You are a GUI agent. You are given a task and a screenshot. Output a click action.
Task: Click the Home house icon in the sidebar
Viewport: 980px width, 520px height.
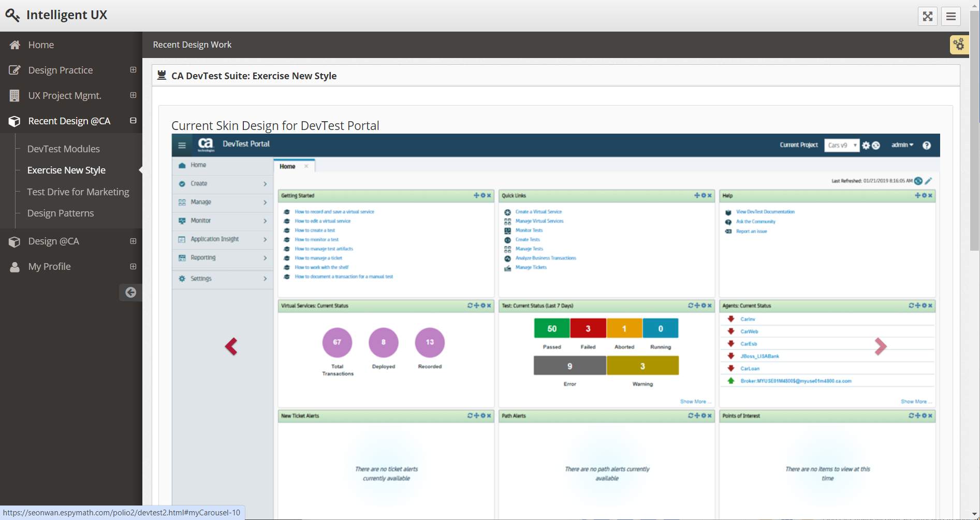(x=15, y=45)
